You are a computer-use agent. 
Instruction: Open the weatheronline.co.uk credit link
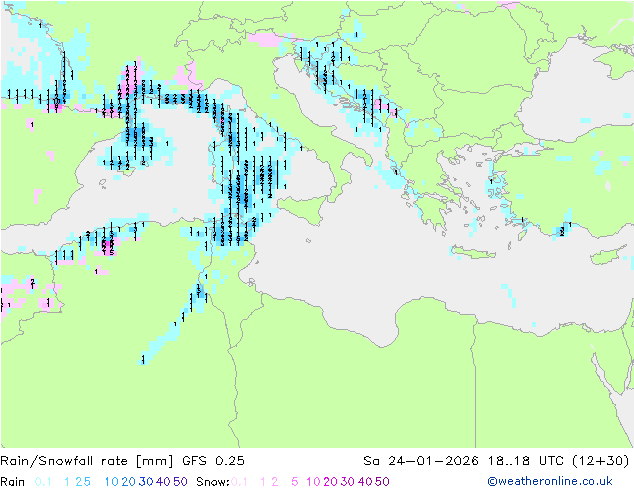click(550, 482)
